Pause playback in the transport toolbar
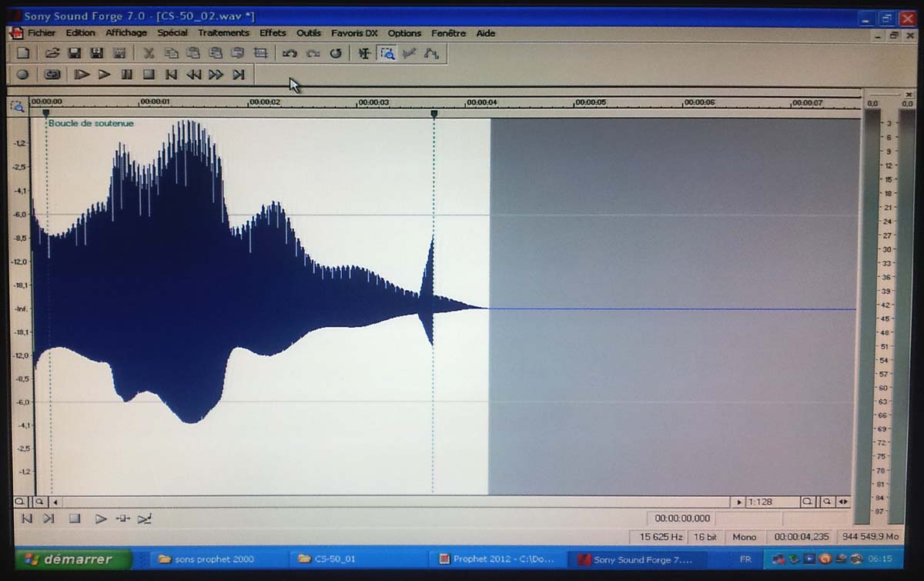Image resolution: width=924 pixels, height=581 pixels. tap(126, 75)
